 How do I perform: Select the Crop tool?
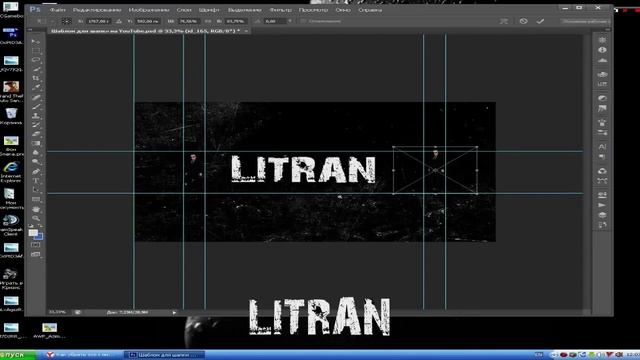click(x=36, y=78)
